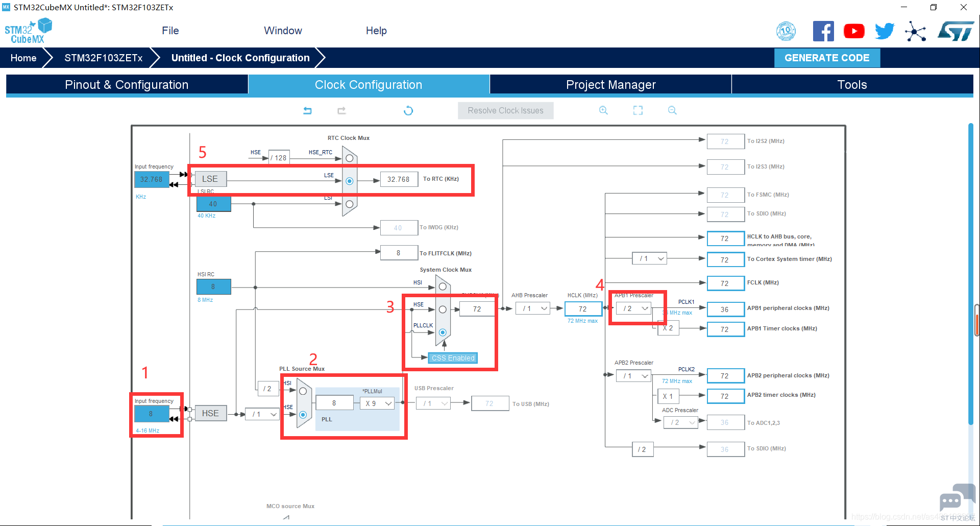Click the Resolve Clock Issues button
Image resolution: width=980 pixels, height=526 pixels.
click(505, 110)
